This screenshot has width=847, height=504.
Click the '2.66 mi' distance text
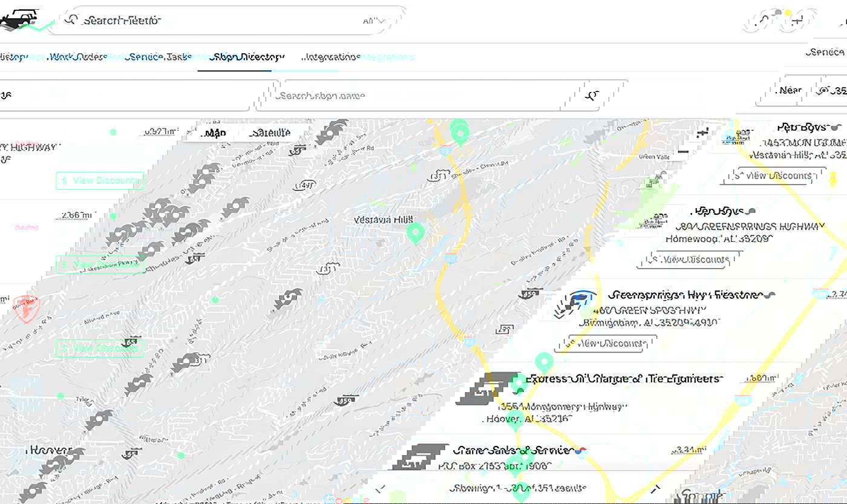click(76, 215)
